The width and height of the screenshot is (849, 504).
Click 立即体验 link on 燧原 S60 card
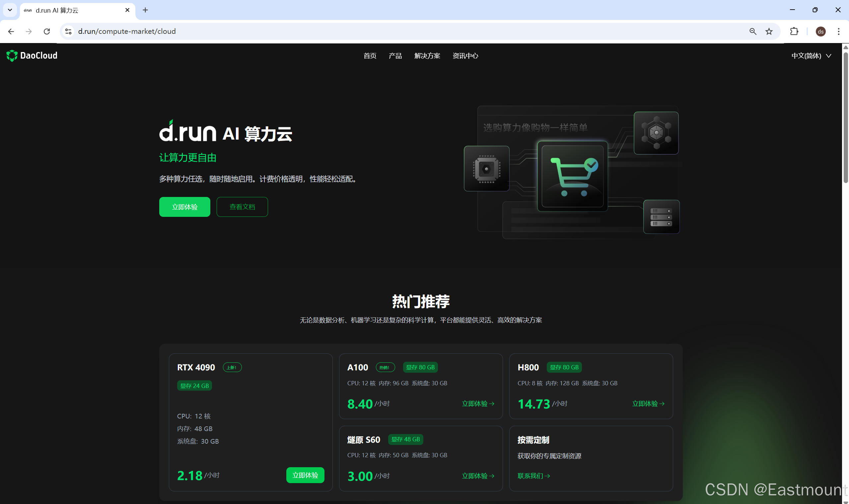478,476
